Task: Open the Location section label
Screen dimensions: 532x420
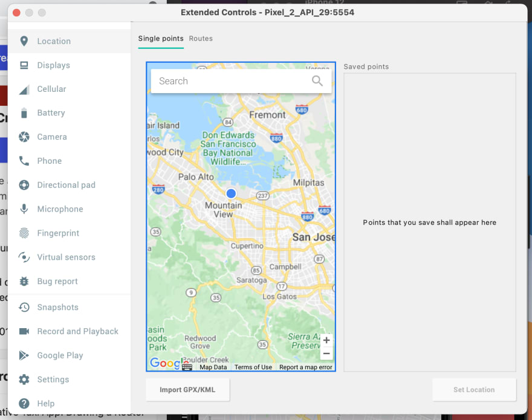Action: click(x=54, y=41)
